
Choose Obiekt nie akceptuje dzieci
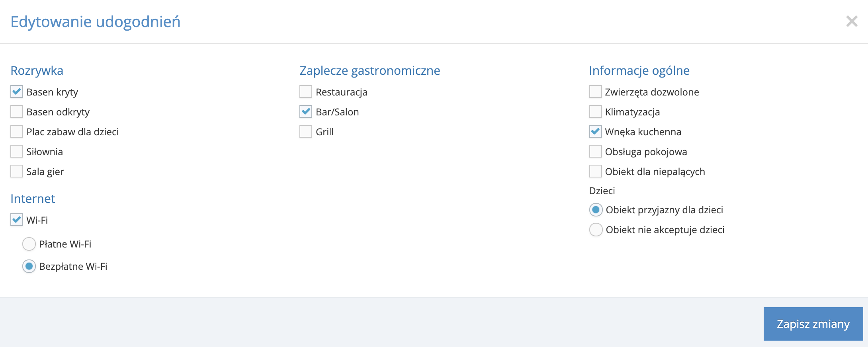tap(596, 230)
